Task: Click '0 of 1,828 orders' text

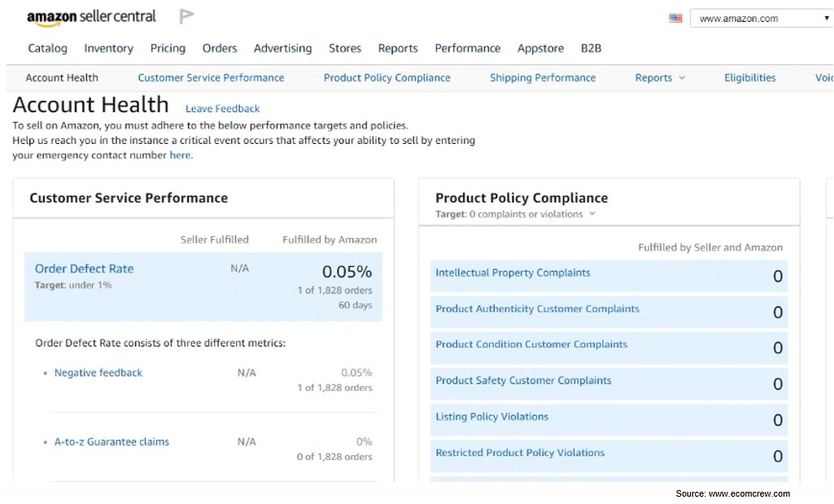Action: tap(334, 457)
